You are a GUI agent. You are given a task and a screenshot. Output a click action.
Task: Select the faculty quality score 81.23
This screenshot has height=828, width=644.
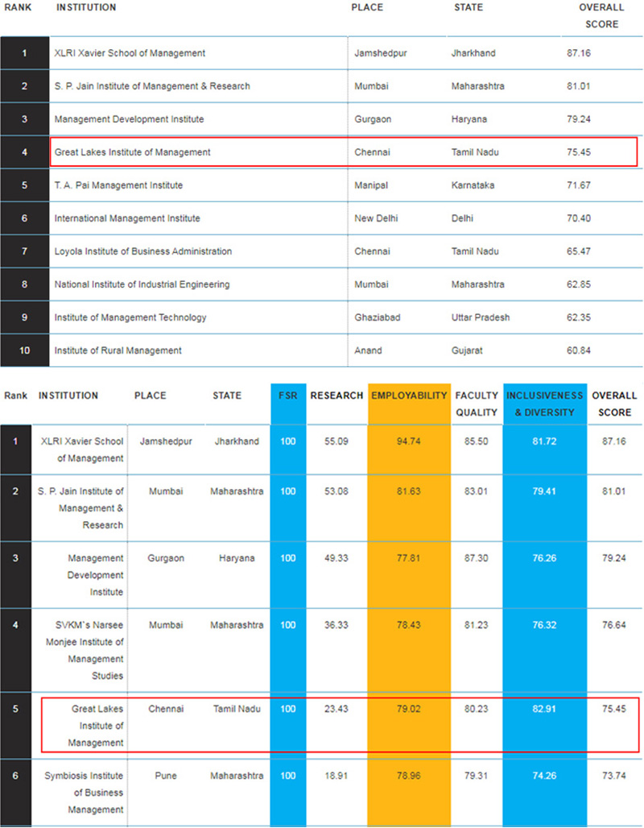coord(476,625)
